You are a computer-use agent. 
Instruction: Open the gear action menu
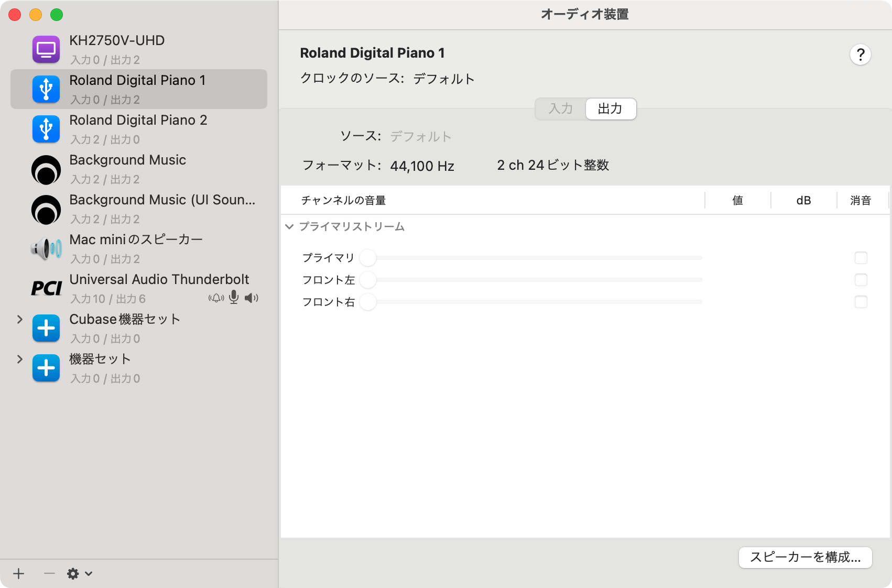pyautogui.click(x=73, y=574)
